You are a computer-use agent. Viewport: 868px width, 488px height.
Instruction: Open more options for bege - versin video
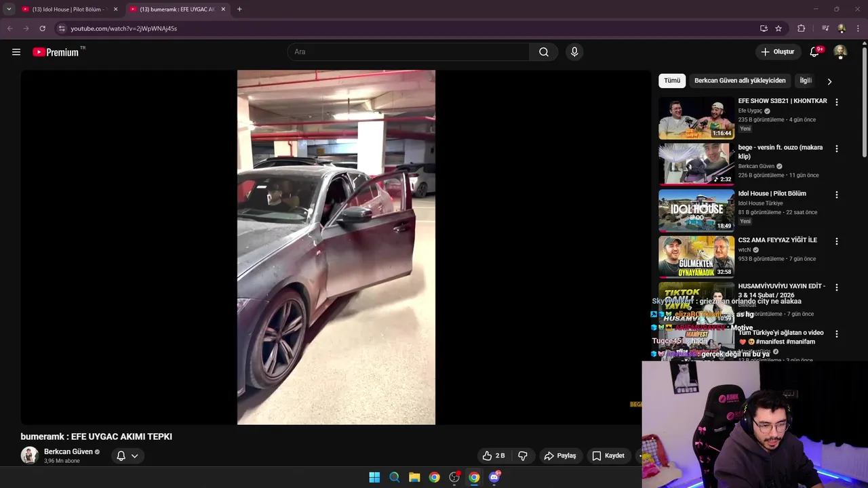point(836,148)
